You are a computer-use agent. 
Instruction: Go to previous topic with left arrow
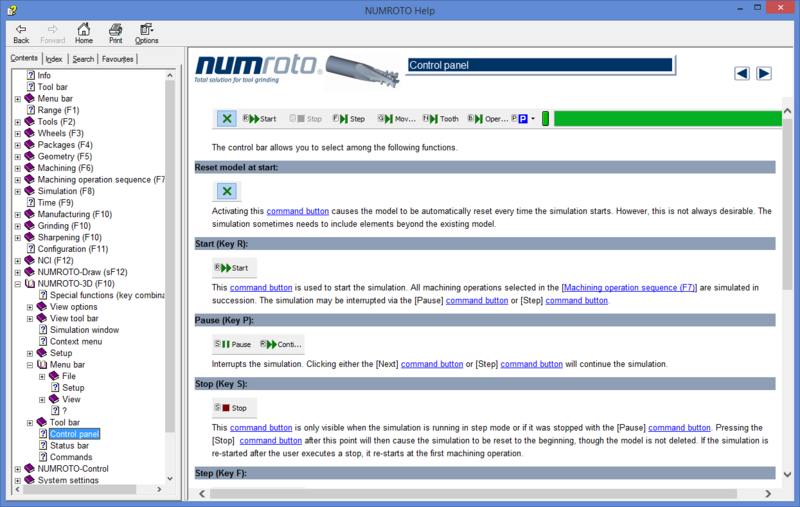pos(742,73)
